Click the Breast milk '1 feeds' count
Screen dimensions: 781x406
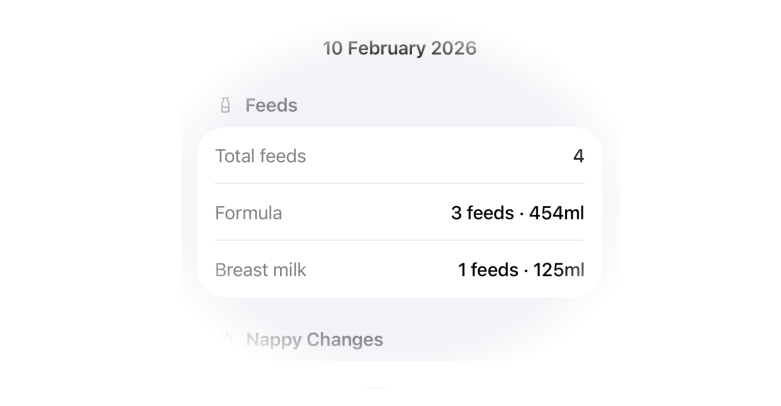(x=487, y=270)
